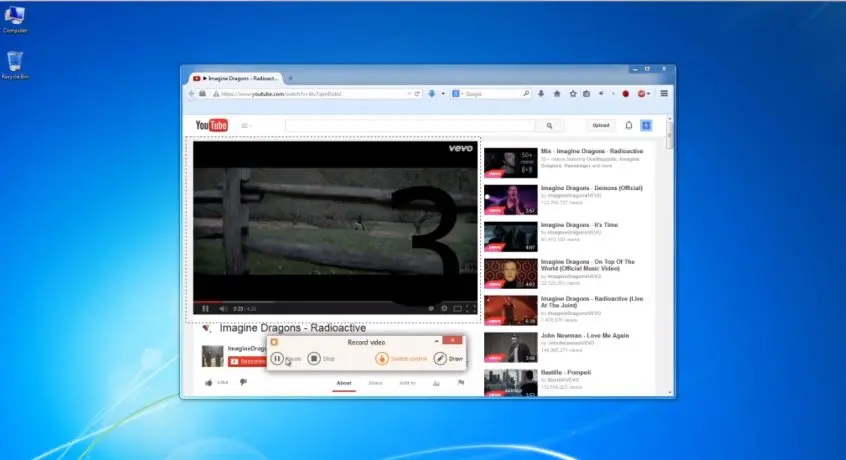Image resolution: width=846 pixels, height=460 pixels.
Task: Toggle fullscreen on the video player
Action: [472, 308]
